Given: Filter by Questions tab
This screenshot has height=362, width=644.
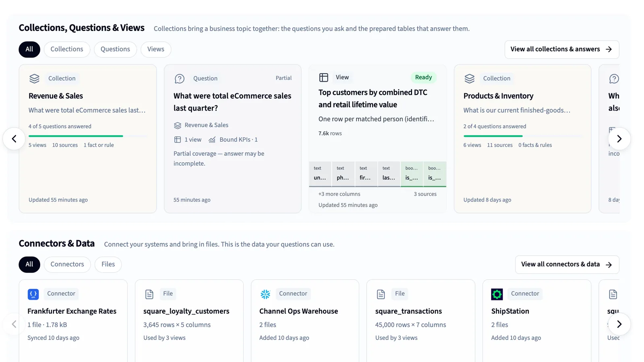Looking at the screenshot, I should [115, 49].
